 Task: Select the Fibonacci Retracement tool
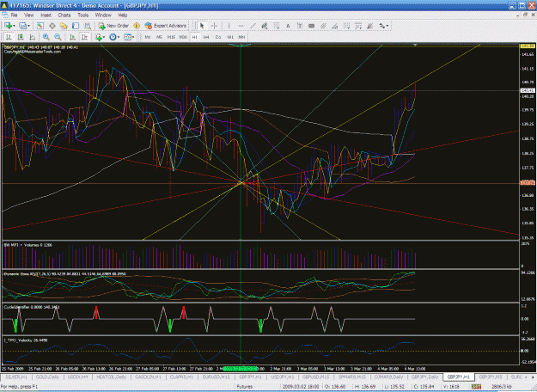276,26
